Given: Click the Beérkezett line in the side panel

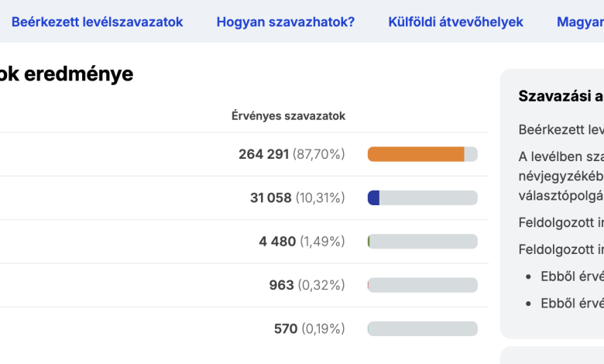Looking at the screenshot, I should point(561,129).
